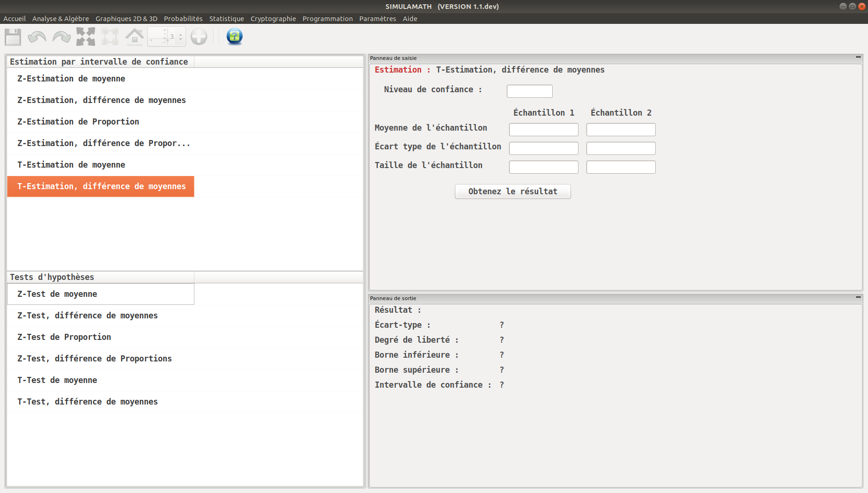Click the Écart-type result label

[402, 325]
